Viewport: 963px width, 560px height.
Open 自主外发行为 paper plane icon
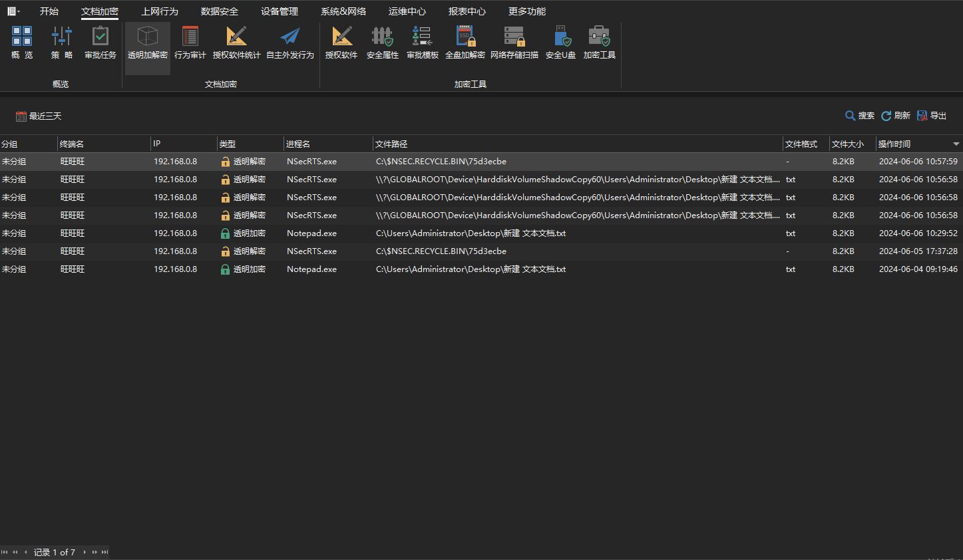(x=290, y=43)
